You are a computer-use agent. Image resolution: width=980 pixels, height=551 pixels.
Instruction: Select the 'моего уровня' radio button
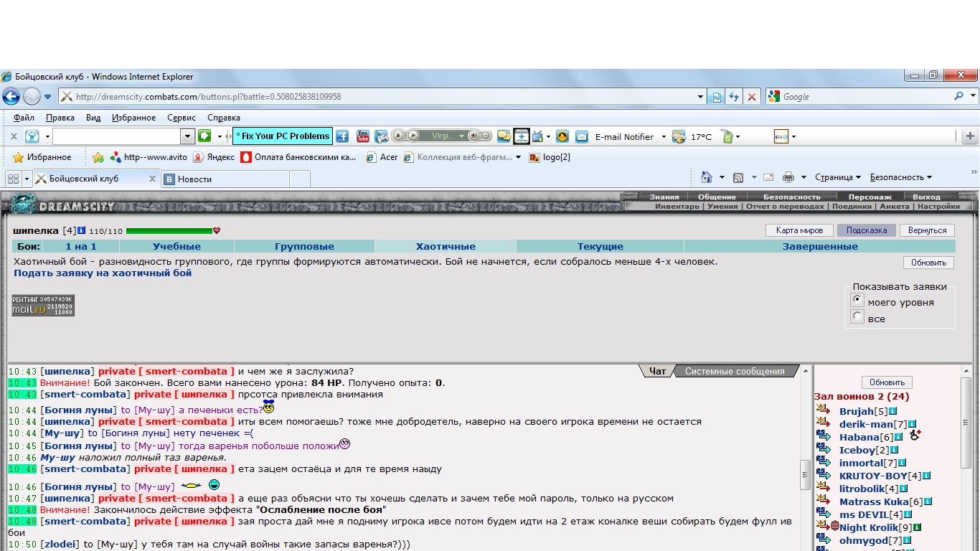coord(857,300)
